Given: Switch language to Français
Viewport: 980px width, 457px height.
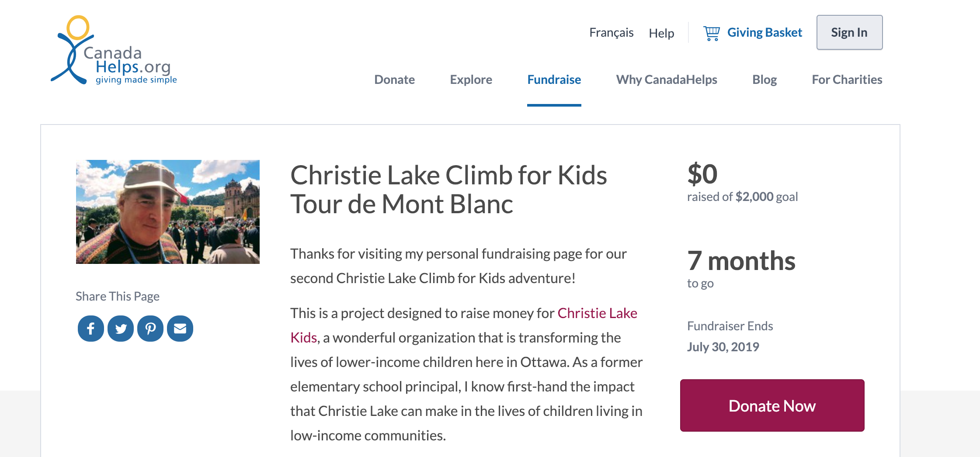Looking at the screenshot, I should pos(611,33).
